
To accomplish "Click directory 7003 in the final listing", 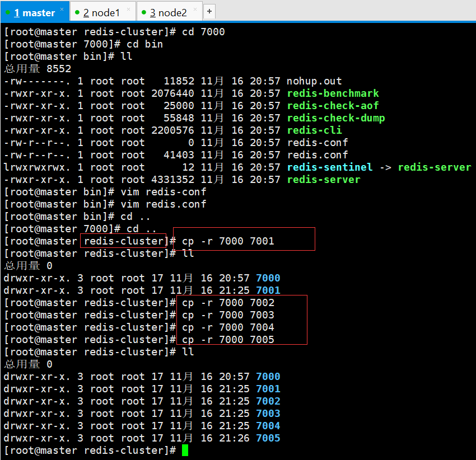I will (x=268, y=414).
